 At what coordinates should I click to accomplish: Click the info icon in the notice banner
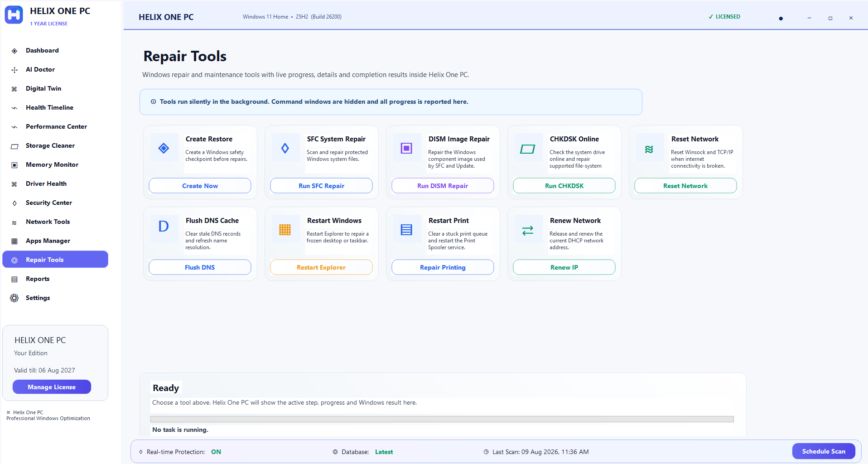(x=154, y=102)
